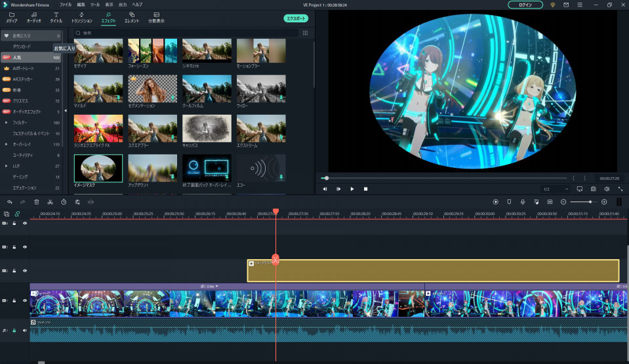This screenshot has height=364, width=629.
Task: Click the render preview icon
Action: coord(495,202)
